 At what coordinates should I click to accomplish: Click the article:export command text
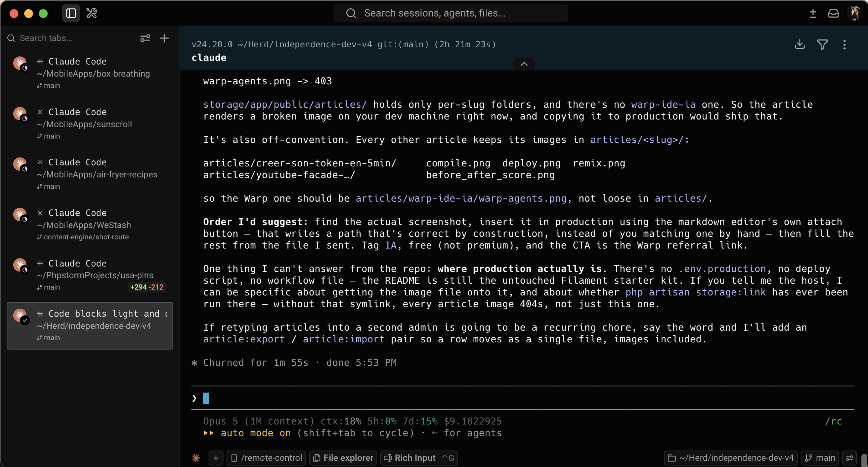pos(244,339)
